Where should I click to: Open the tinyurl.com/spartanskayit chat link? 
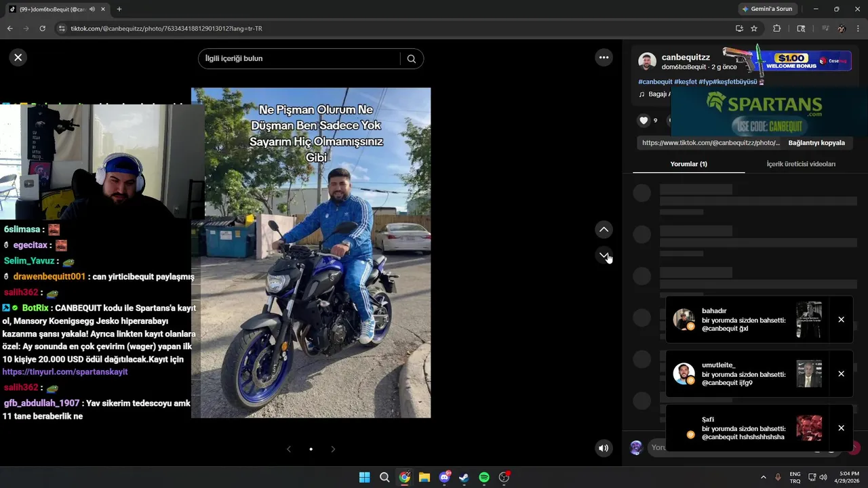(x=65, y=372)
